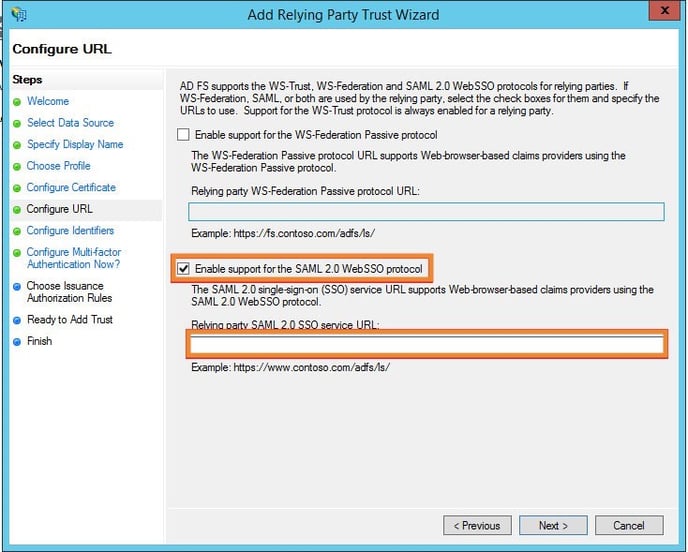Select the Configure Identifiers step

point(70,231)
